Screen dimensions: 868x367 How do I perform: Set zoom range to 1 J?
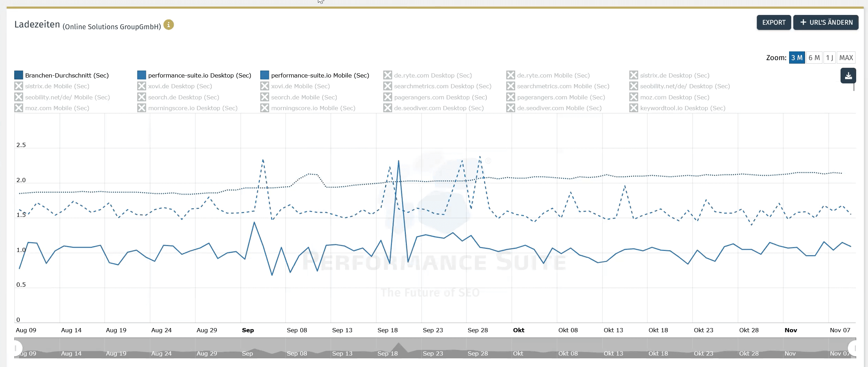pos(829,58)
